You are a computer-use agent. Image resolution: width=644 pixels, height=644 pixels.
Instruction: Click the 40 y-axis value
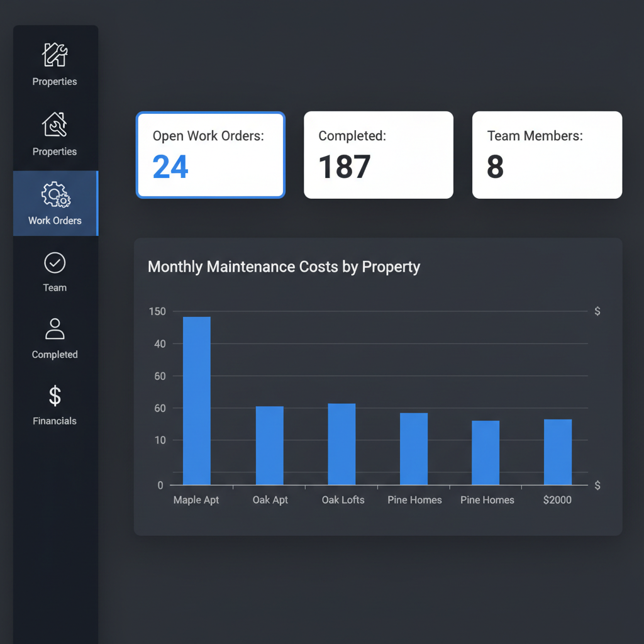pos(160,344)
